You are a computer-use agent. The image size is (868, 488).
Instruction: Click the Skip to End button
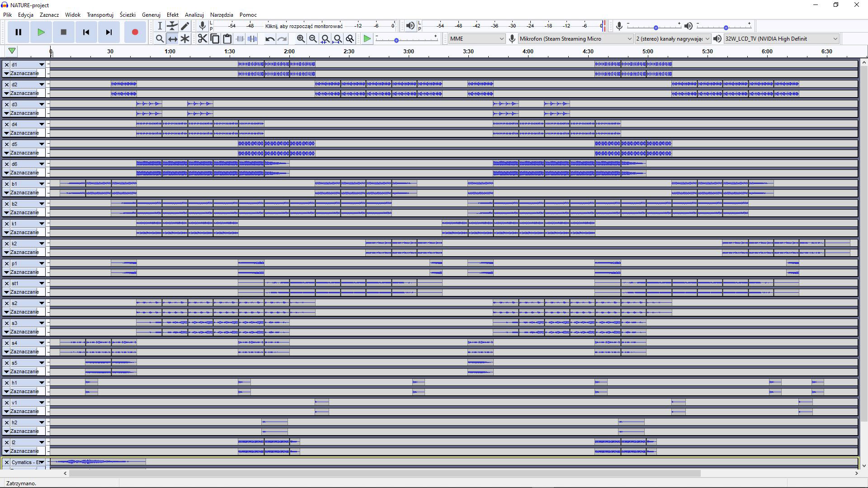coord(108,32)
